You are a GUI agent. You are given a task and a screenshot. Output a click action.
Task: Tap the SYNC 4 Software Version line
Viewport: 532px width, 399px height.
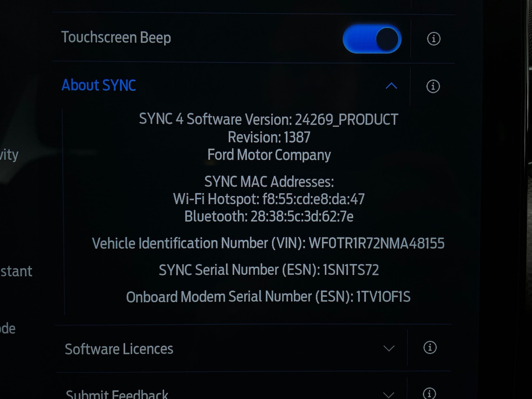coord(268,120)
